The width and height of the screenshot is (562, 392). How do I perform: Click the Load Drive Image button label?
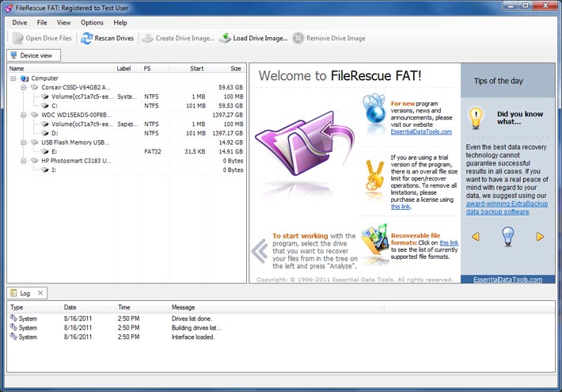(260, 38)
